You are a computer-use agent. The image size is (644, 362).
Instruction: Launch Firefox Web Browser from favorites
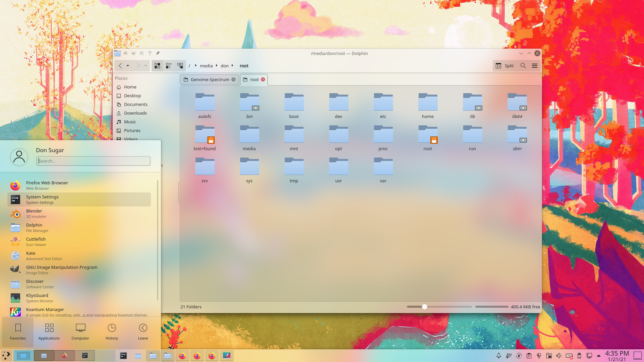[x=79, y=185]
